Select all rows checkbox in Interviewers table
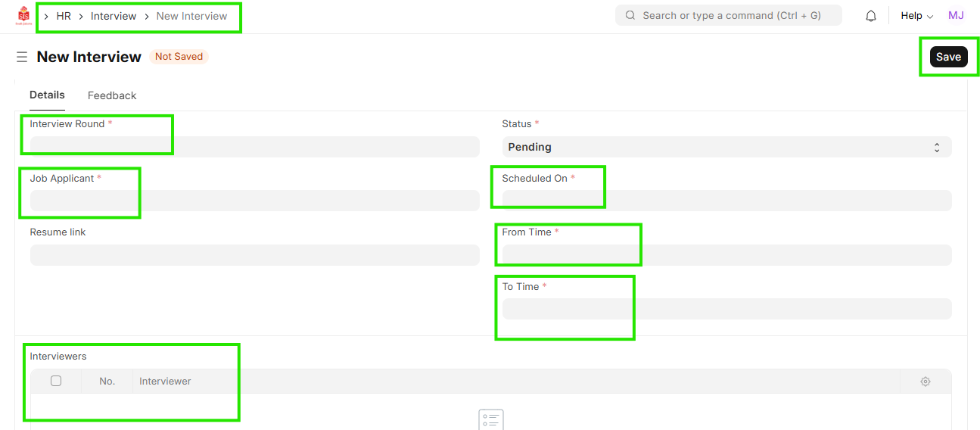 tap(56, 381)
